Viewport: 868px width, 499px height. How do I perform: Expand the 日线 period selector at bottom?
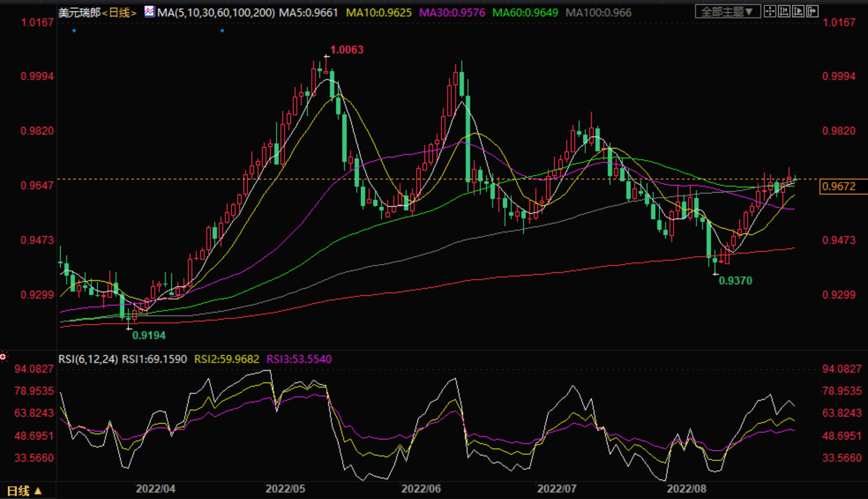(x=24, y=491)
